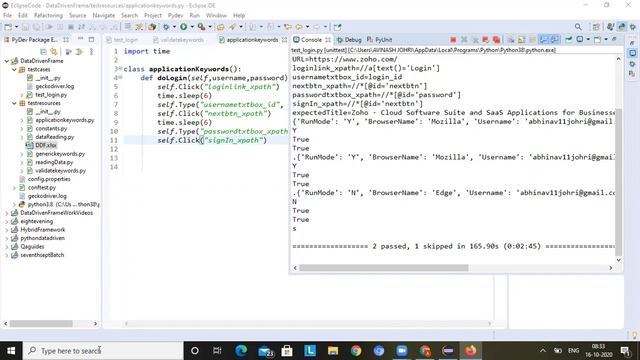This screenshot has height=360, width=640.
Task: Maximize the Package Explorer panel
Action: click(x=91, y=40)
